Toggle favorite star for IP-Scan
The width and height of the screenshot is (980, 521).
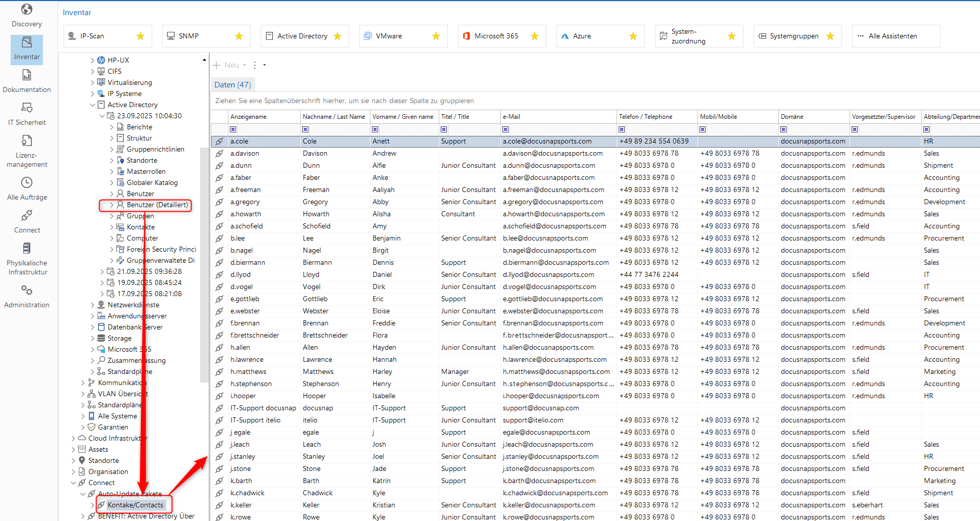141,36
